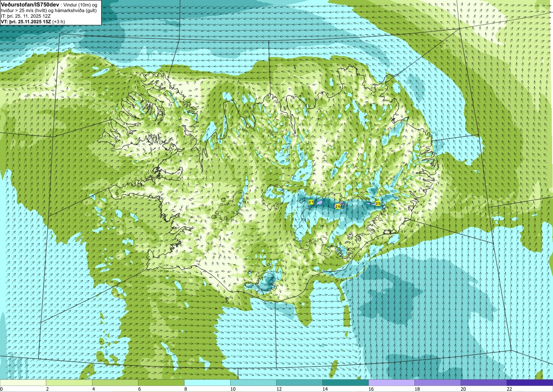Click the turquoise 10–12 m/s legend swatch

click(x=254, y=383)
